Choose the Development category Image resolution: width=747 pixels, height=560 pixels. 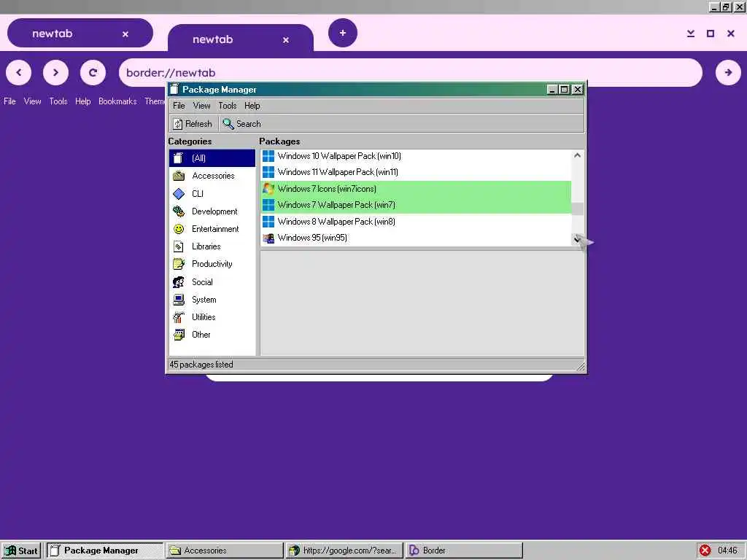click(212, 211)
